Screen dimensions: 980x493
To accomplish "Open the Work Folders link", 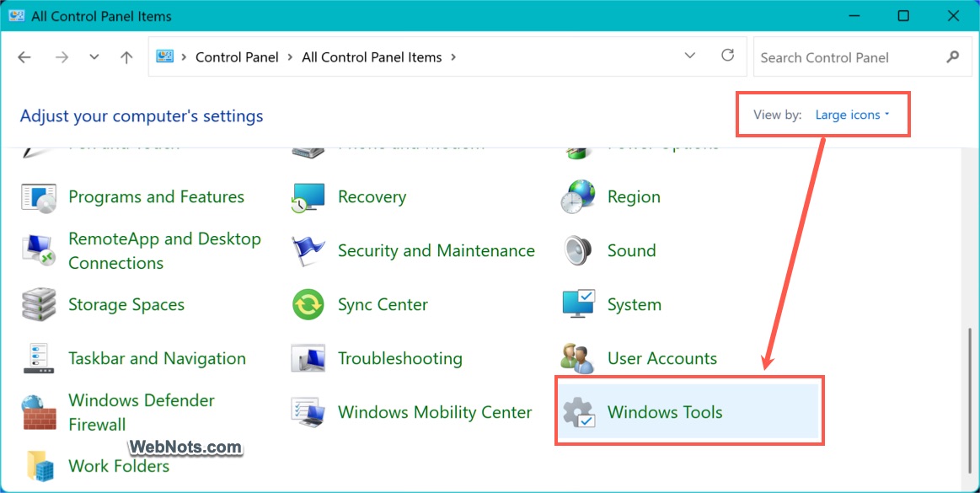I will 119,465.
